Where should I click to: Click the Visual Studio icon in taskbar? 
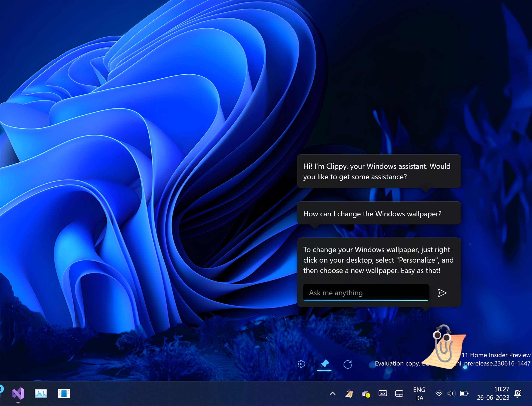18,393
